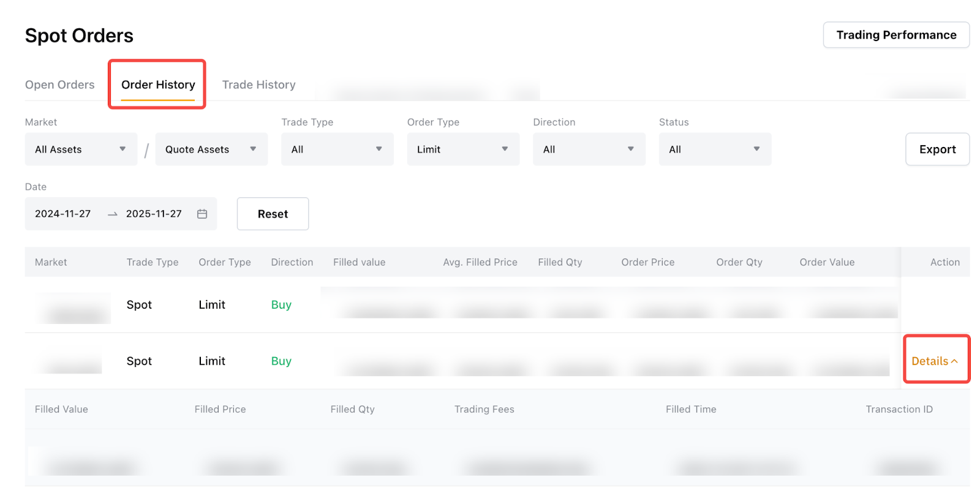Click the end date 2025-11-27

coord(154,214)
